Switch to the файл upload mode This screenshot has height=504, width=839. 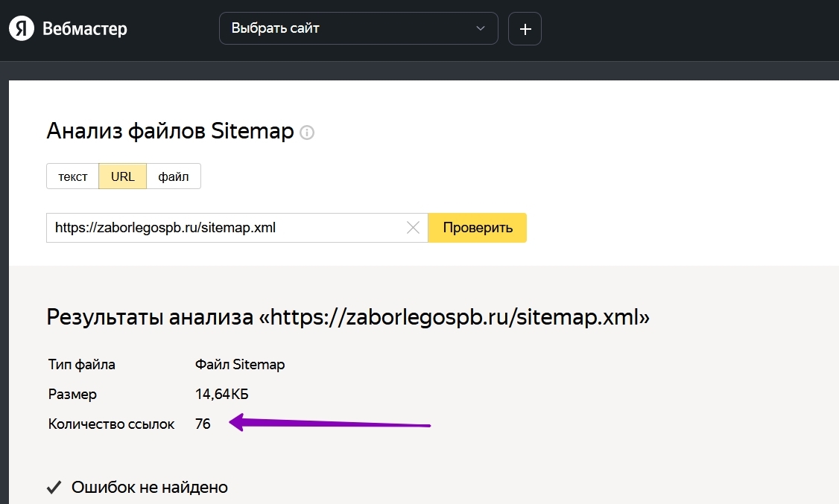(174, 176)
